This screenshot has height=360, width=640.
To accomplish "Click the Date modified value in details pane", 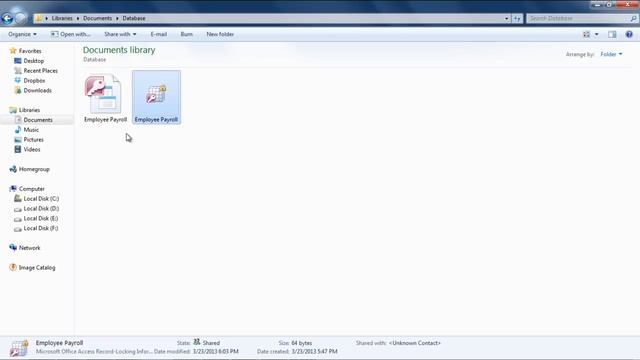I will 216,351.
